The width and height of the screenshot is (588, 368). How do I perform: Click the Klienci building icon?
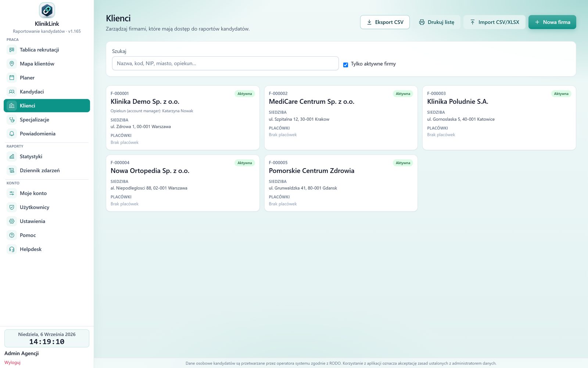tap(12, 106)
